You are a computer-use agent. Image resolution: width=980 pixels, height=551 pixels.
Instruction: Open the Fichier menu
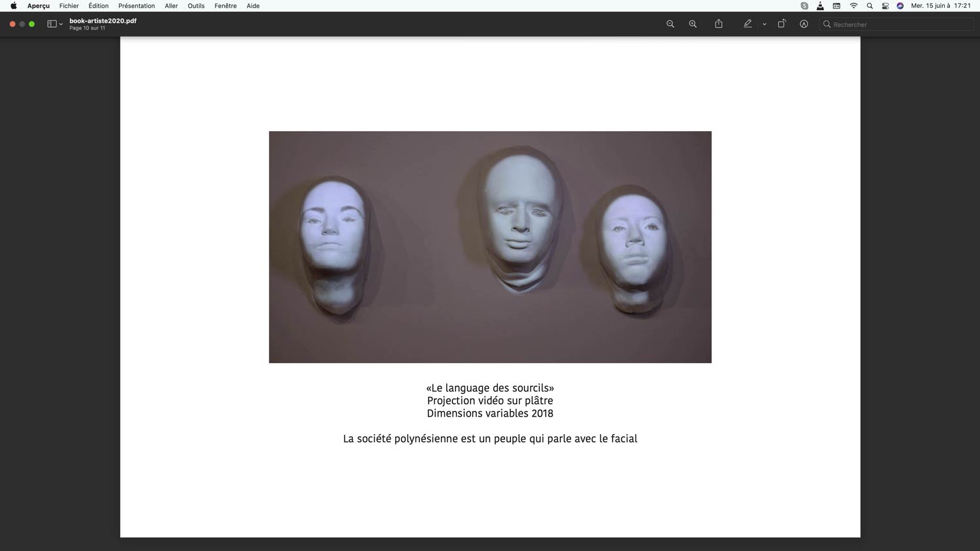pos(69,6)
